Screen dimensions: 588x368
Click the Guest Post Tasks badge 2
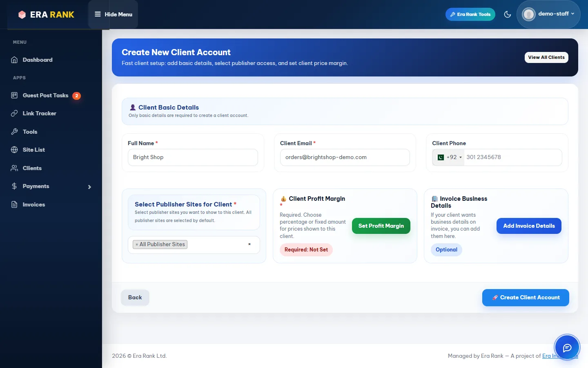pyautogui.click(x=76, y=96)
